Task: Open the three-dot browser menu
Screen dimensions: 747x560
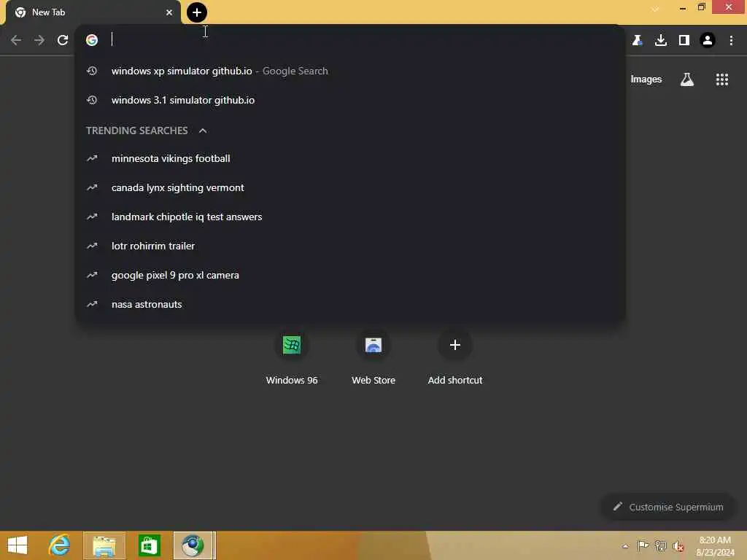Action: point(731,40)
